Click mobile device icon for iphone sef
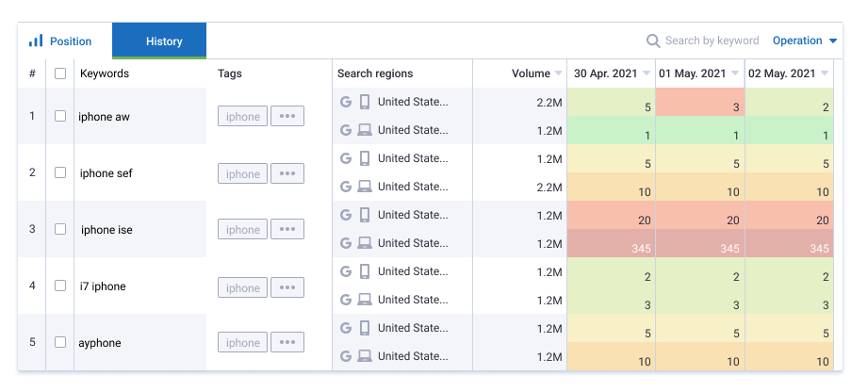The width and height of the screenshot is (868, 392). (365, 158)
